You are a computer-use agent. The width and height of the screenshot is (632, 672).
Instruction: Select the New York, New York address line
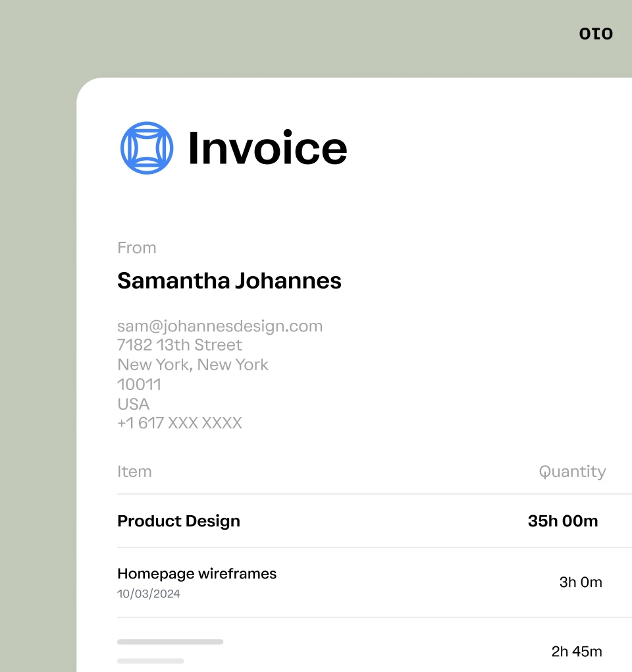pos(192,364)
